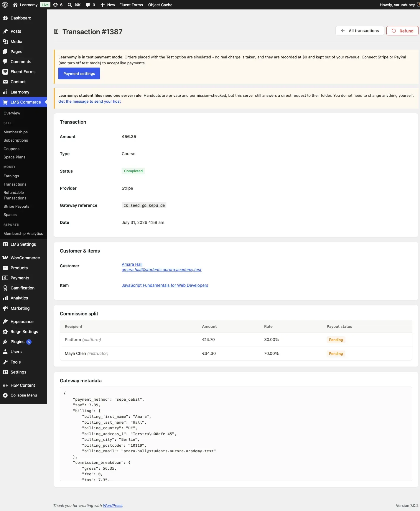Open Object Cache in the admin bar
This screenshot has height=511, width=420.
click(x=160, y=5)
